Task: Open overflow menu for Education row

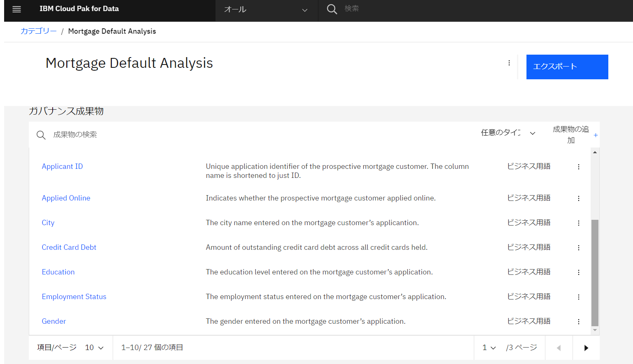Action: [579, 272]
